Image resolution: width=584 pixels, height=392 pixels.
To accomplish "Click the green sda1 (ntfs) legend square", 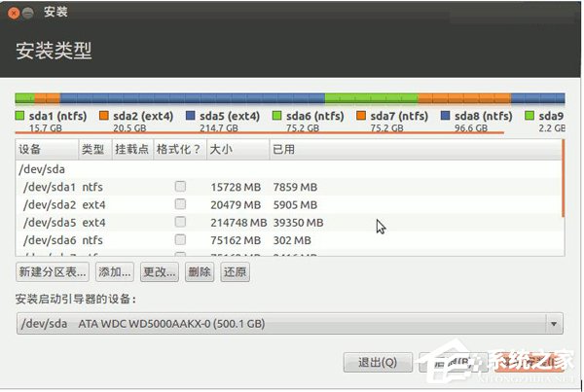I will click(x=19, y=116).
